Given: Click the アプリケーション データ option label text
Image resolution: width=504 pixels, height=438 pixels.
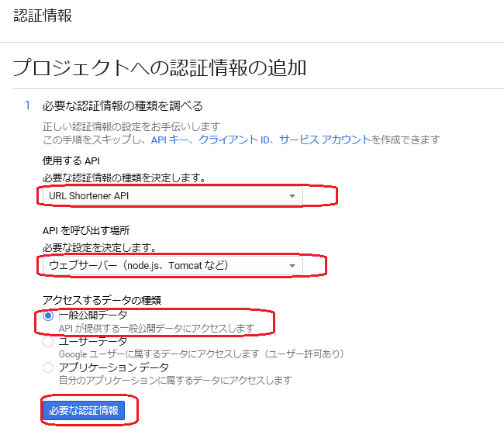Looking at the screenshot, I should (x=114, y=367).
